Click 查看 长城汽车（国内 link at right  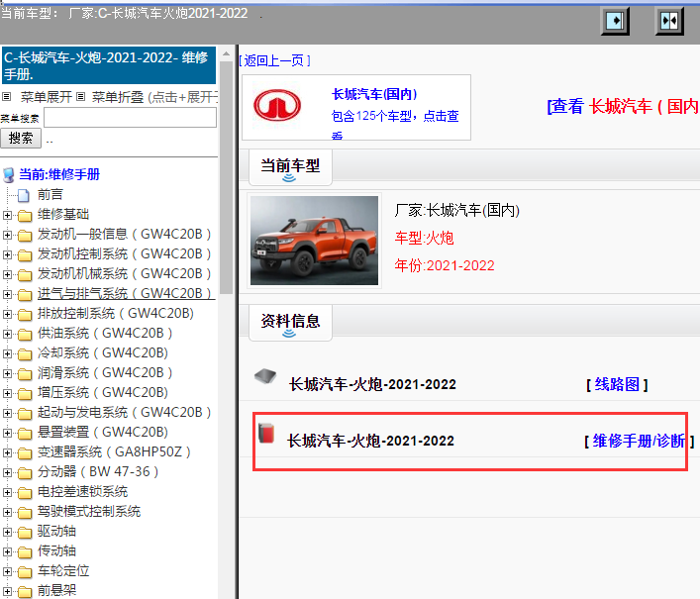click(623, 106)
